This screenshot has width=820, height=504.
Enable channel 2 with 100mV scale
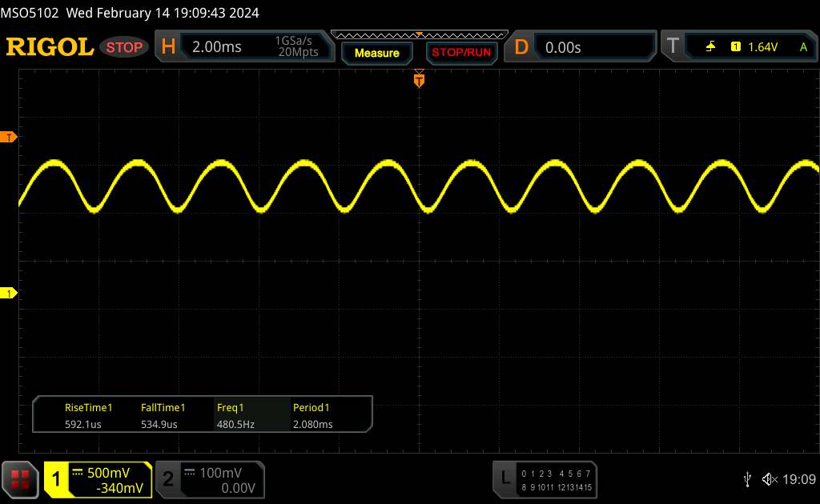(208, 479)
